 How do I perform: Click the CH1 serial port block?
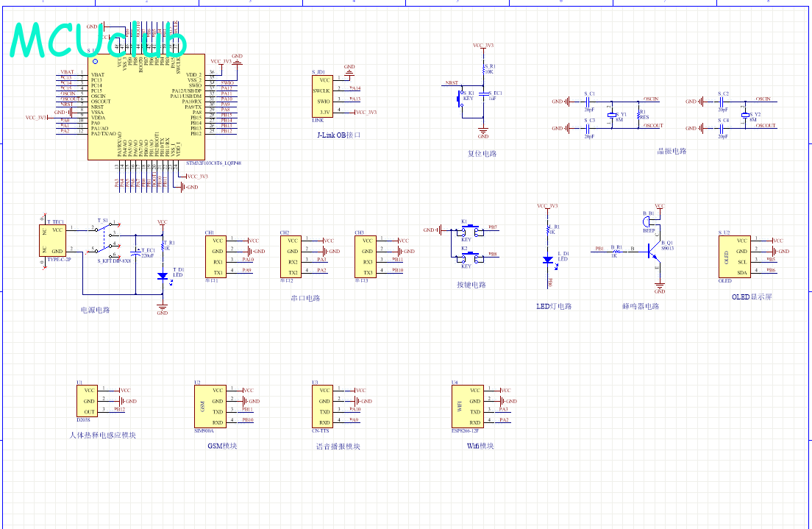click(x=216, y=257)
